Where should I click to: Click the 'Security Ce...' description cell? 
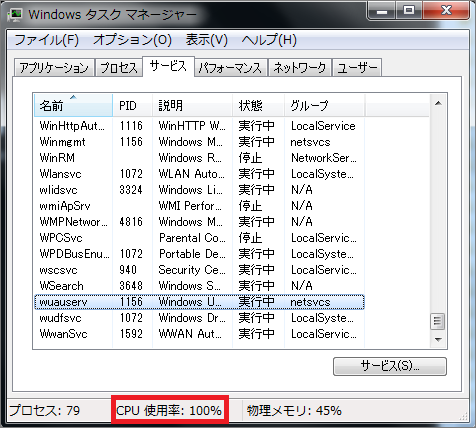[x=192, y=270]
